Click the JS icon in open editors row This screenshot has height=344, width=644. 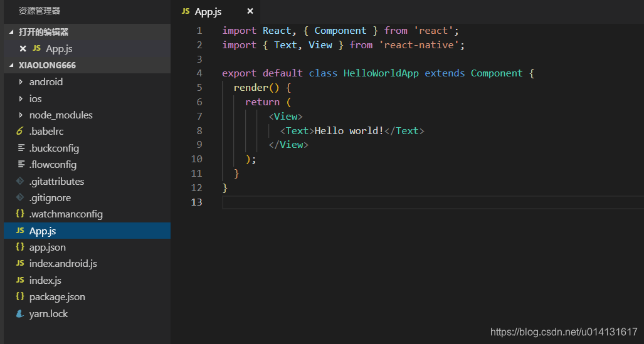point(36,48)
